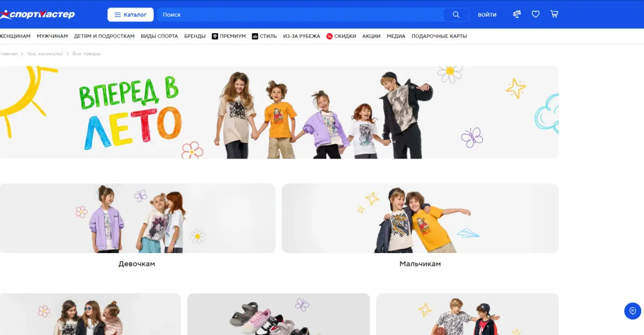Open the Женщинам menu
This screenshot has width=644, height=335.
click(x=15, y=36)
